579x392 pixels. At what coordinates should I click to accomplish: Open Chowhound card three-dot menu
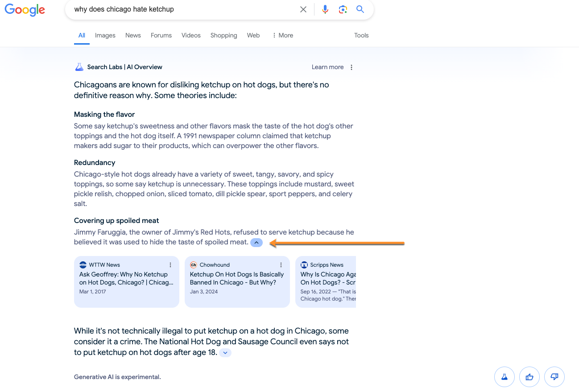(x=281, y=265)
